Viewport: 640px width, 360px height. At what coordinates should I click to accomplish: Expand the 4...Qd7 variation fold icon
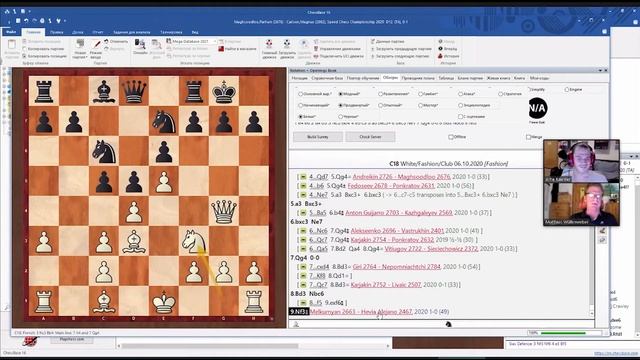tap(303, 177)
